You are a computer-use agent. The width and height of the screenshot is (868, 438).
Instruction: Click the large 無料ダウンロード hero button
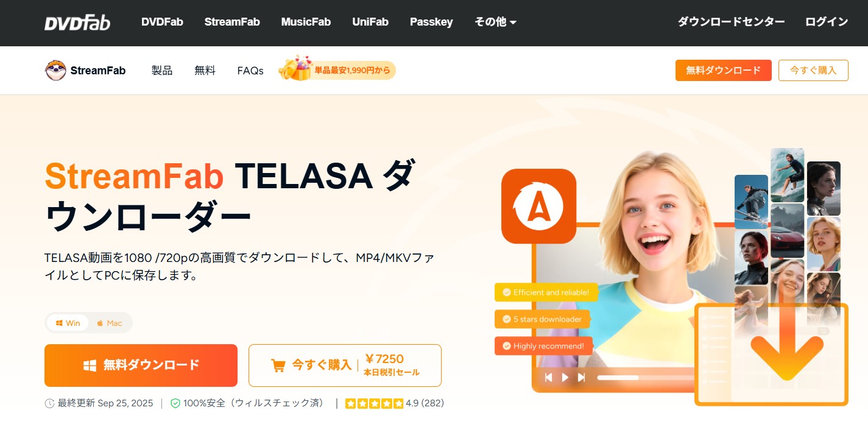(x=141, y=366)
